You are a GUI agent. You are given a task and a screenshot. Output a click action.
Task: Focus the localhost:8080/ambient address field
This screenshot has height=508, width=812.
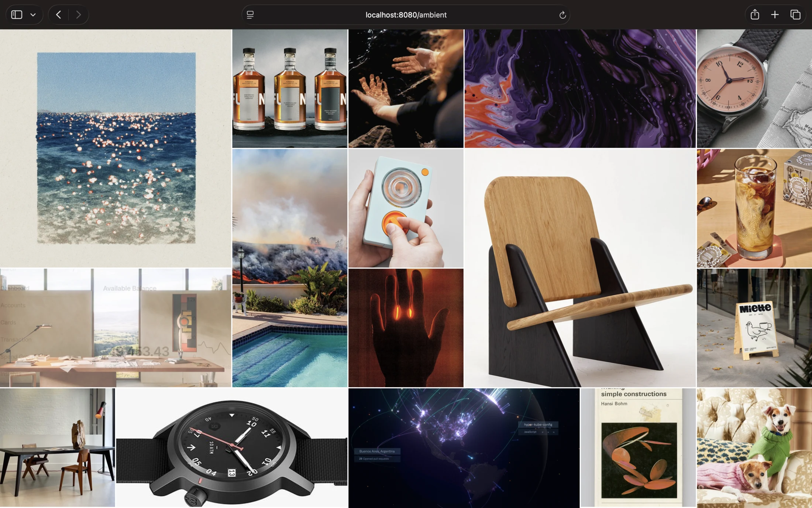coord(406,15)
